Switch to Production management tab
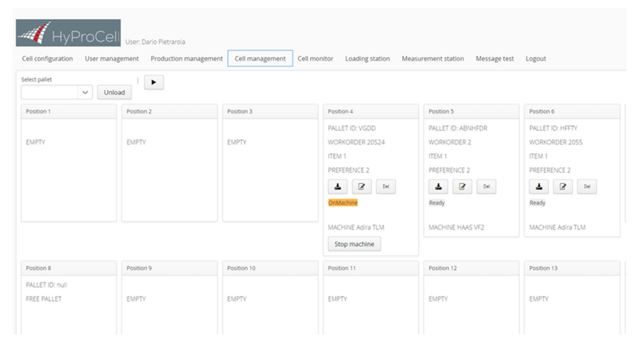Viewport: 644px width, 342px height. [x=186, y=59]
